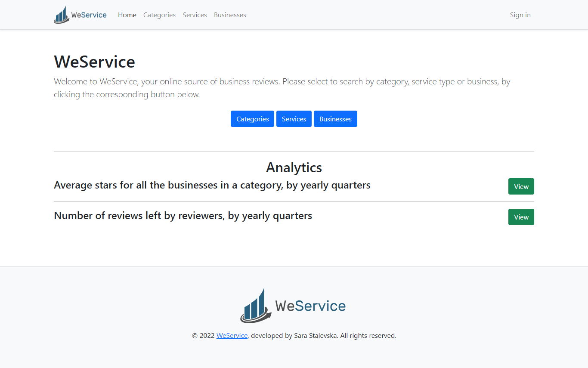588x368 pixels.
Task: Click the main WeService page heading
Action: (x=95, y=62)
